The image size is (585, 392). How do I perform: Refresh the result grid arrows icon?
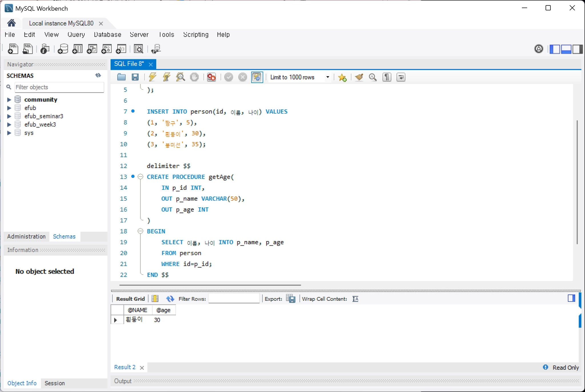[x=170, y=299]
